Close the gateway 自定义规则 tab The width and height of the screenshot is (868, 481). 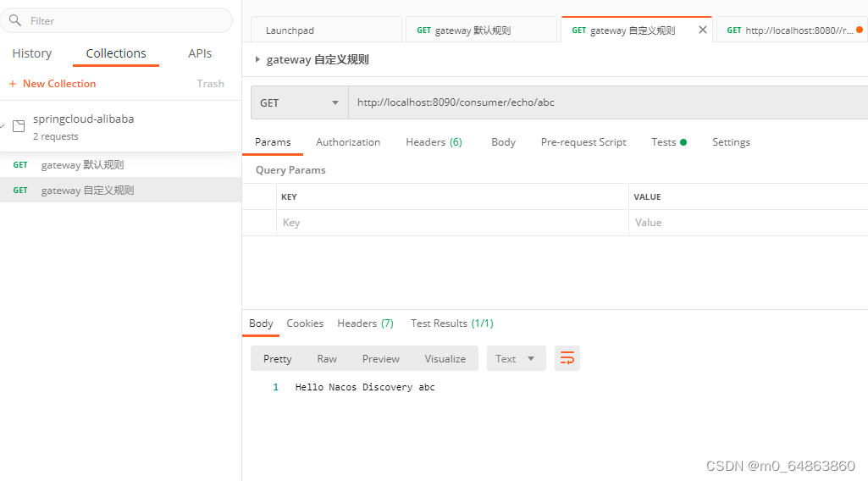pyautogui.click(x=703, y=30)
